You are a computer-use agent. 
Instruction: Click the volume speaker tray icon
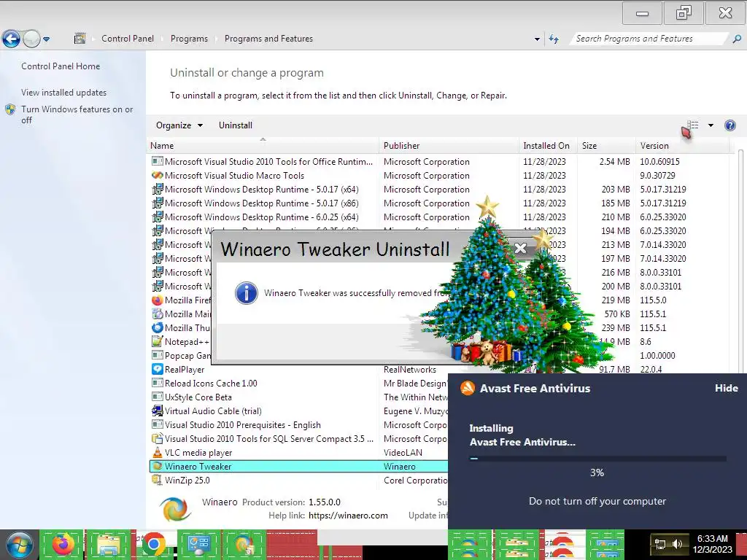click(x=678, y=544)
